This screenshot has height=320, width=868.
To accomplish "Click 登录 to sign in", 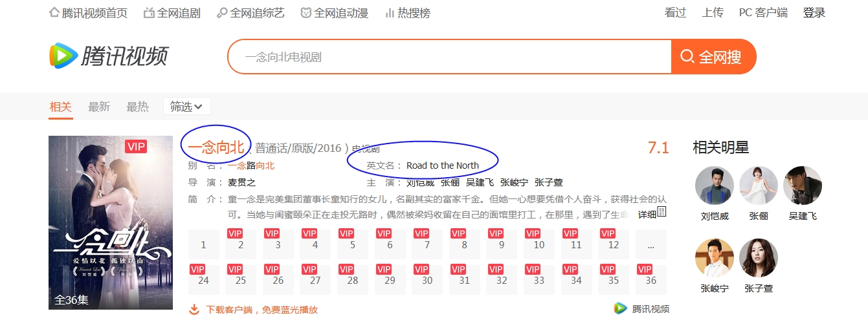I will click(x=814, y=13).
